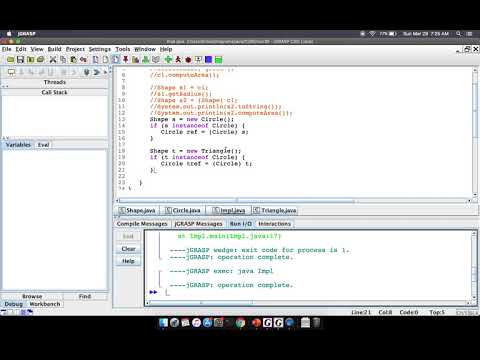This screenshot has height=360, width=480.
Task: Click the right-pointing arrow debug toolbar icon
Action: point(97,72)
